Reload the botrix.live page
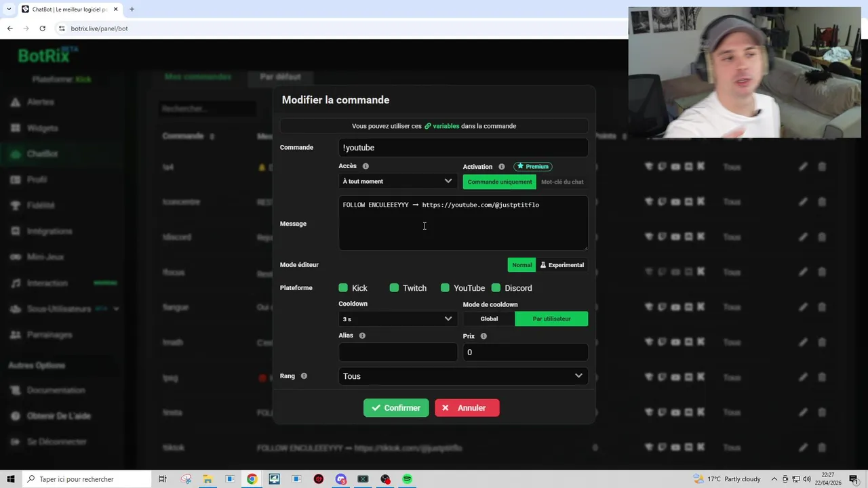 (42, 28)
